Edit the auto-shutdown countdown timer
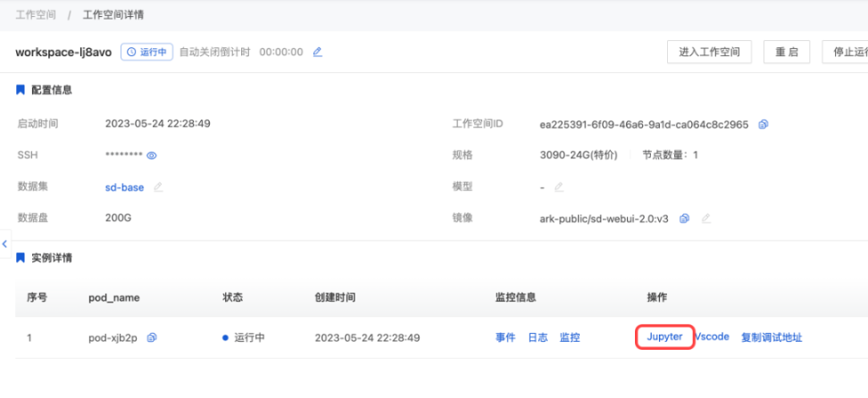The width and height of the screenshot is (868, 398). 317,53
